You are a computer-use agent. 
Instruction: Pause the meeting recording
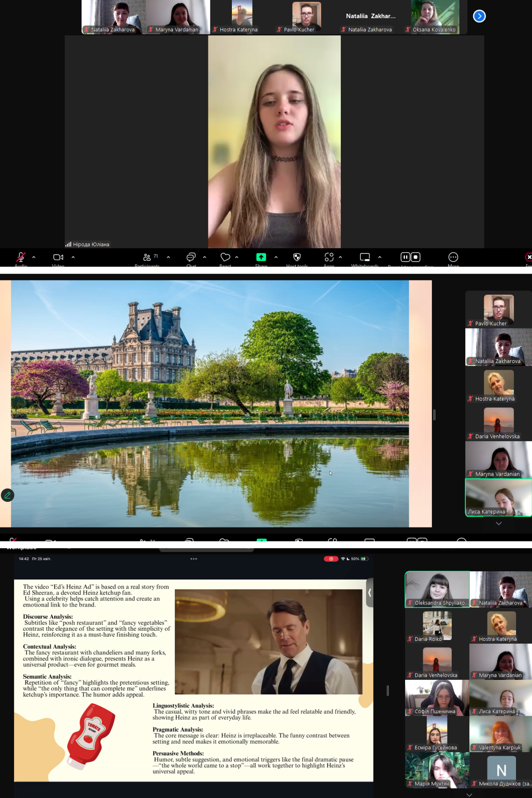[x=405, y=257]
